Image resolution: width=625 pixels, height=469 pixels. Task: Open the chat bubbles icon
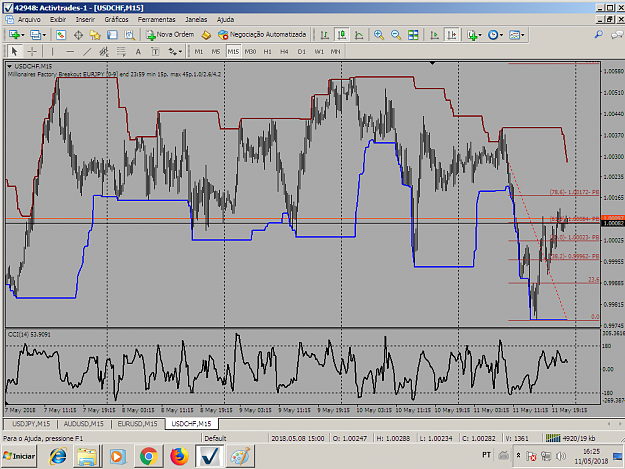click(x=617, y=35)
